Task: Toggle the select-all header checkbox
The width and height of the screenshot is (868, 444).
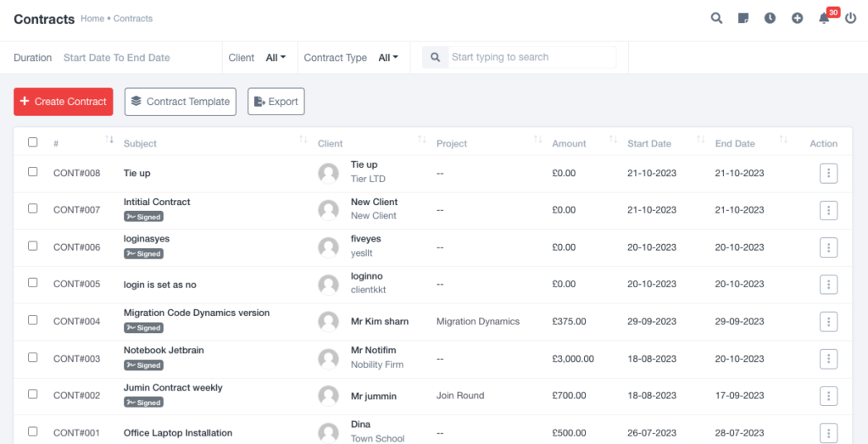Action: pos(33,142)
